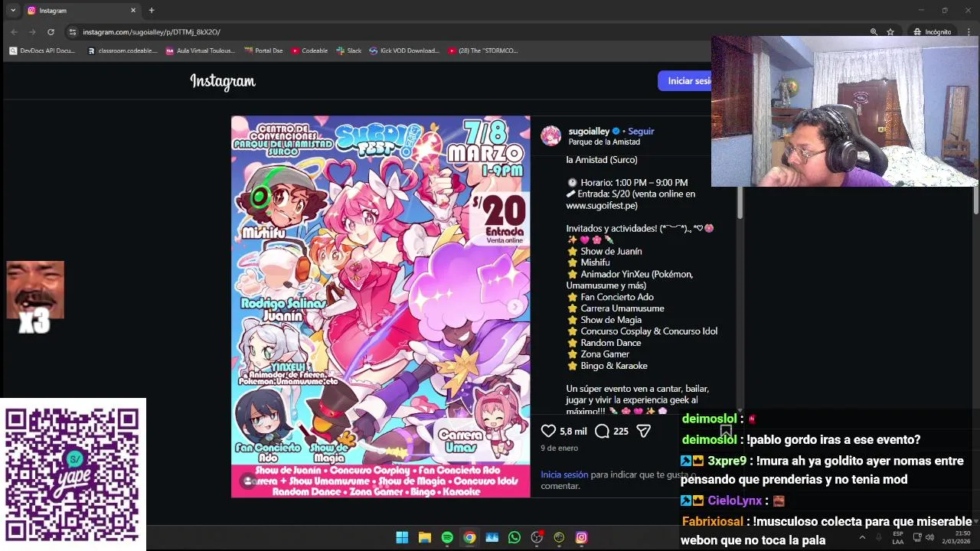Open a new browser tab
980x551 pixels.
click(x=152, y=10)
